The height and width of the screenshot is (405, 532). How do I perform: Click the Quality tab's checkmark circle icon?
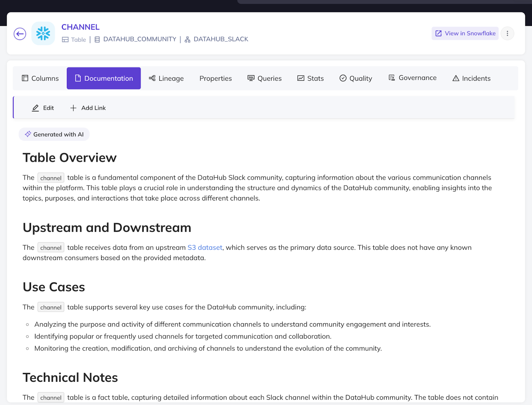click(343, 78)
